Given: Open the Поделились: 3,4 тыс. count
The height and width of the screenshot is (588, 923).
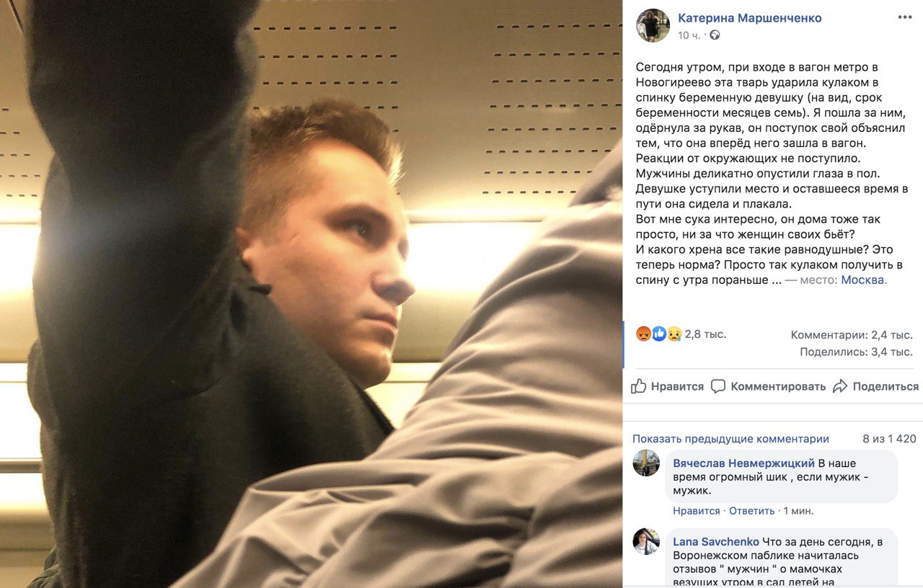Looking at the screenshot, I should [x=856, y=352].
